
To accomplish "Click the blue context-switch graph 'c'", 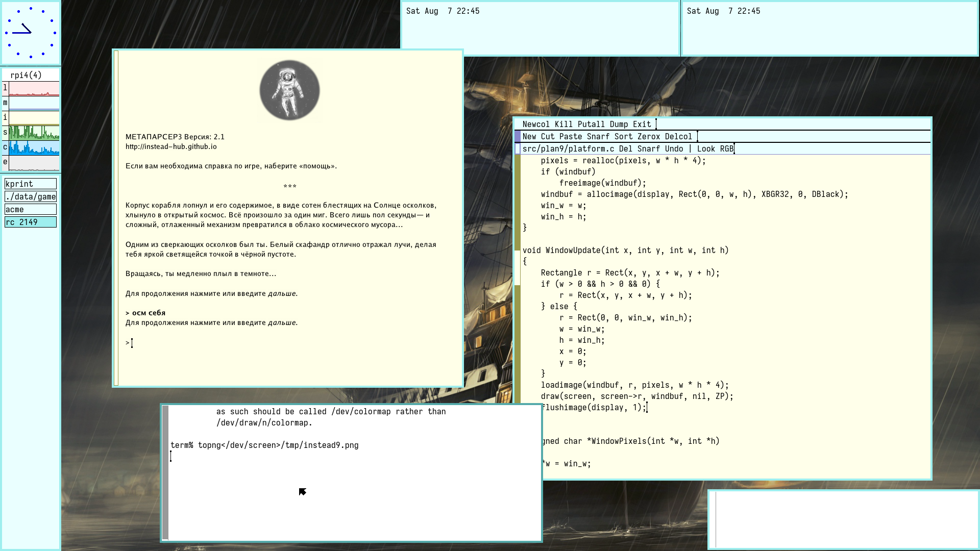I will (x=34, y=148).
